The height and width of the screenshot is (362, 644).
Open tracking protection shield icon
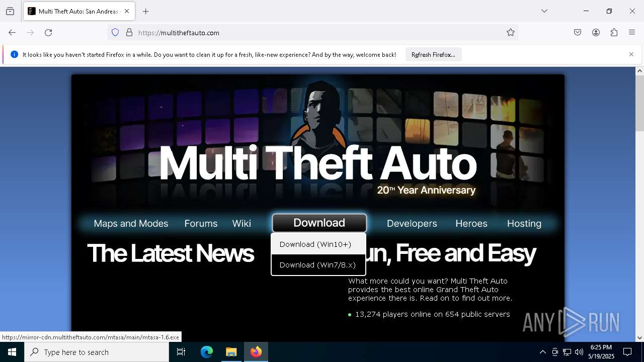115,33
